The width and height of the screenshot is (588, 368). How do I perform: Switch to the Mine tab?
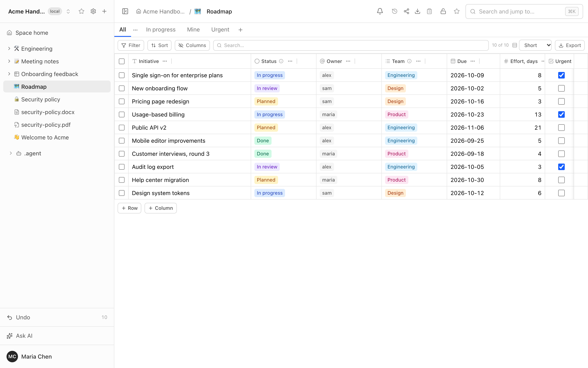click(193, 30)
